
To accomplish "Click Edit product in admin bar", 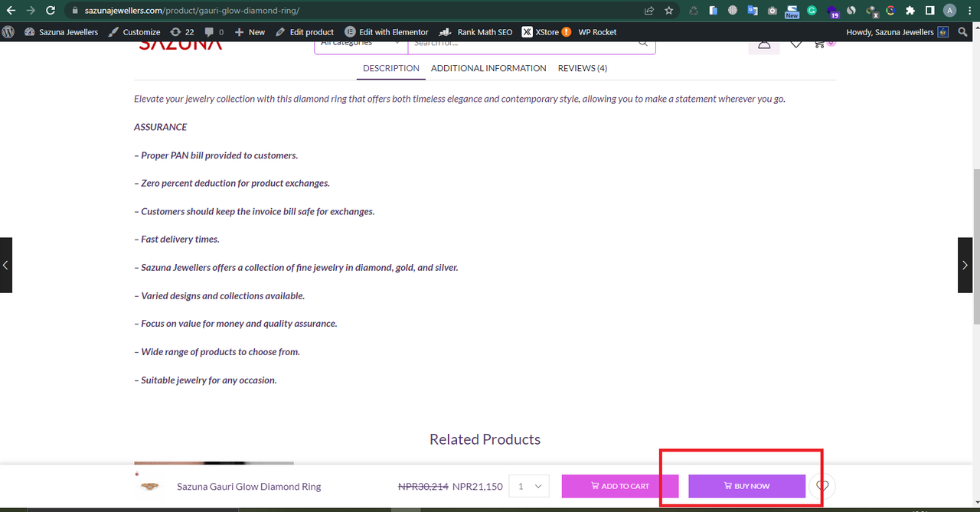I will (305, 32).
